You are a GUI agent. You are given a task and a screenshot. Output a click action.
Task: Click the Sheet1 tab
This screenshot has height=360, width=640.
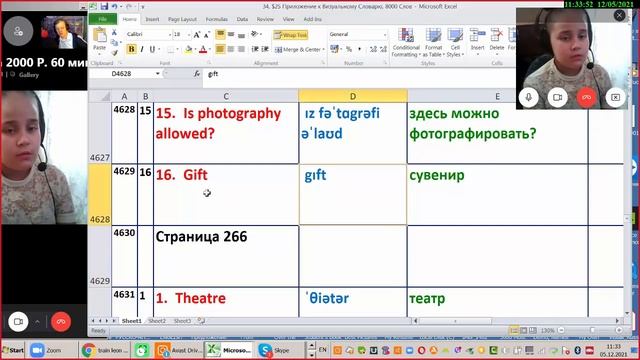point(131,321)
